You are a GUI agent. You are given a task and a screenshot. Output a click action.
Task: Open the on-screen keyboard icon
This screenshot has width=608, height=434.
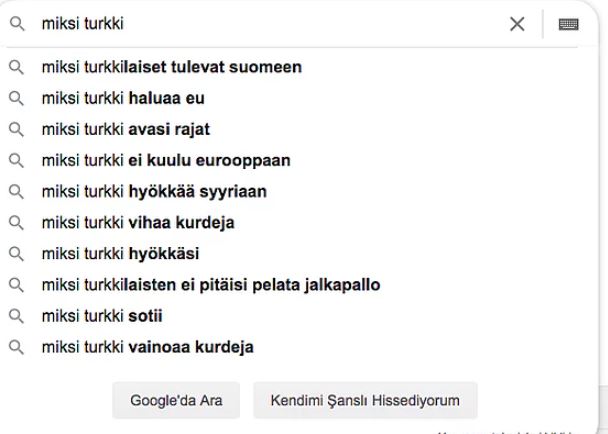coord(569,24)
